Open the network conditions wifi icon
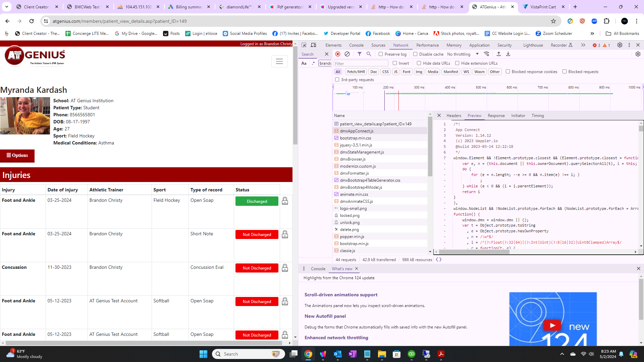This screenshot has width=644, height=362. 486,54
